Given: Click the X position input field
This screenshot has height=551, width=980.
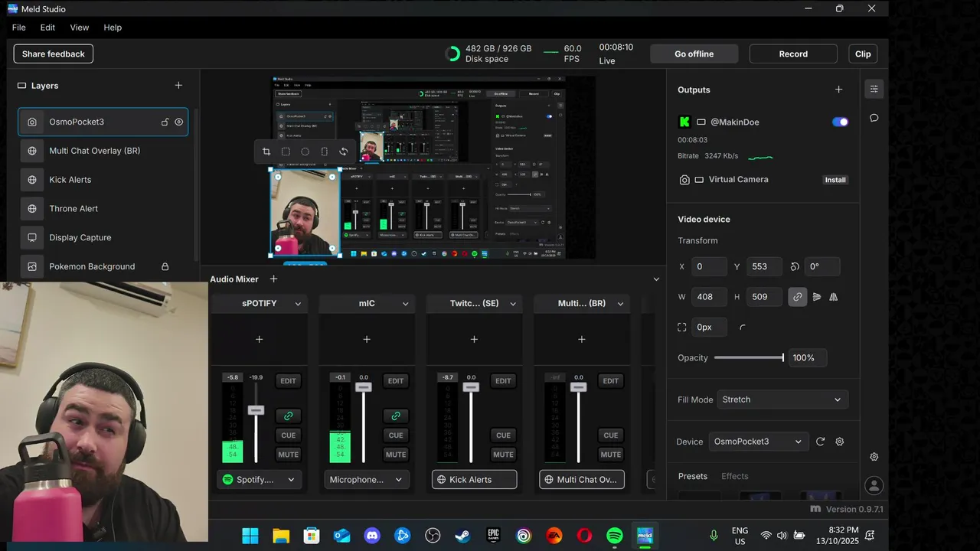Looking at the screenshot, I should coord(709,266).
